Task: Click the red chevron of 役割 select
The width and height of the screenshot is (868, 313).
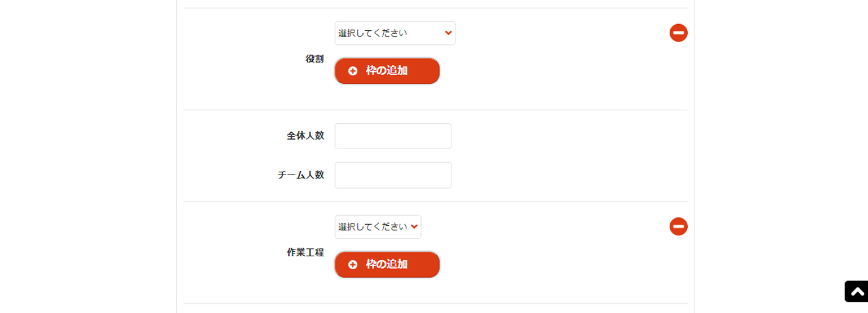Action: point(448,33)
